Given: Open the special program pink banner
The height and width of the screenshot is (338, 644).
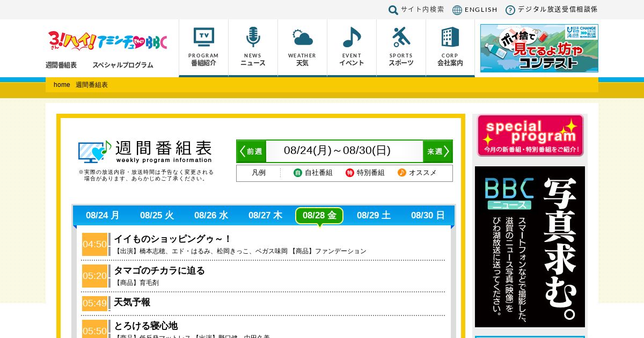Looking at the screenshot, I should click(x=530, y=135).
